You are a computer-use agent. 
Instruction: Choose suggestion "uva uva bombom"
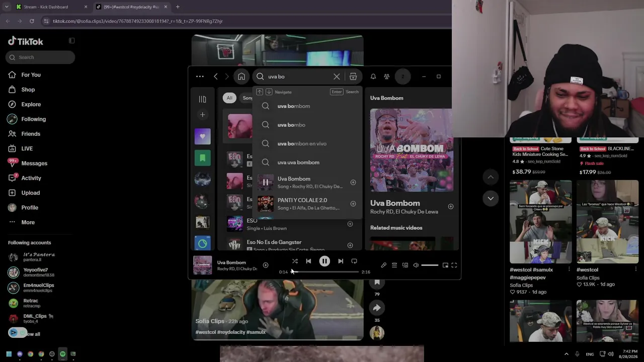[307, 162]
